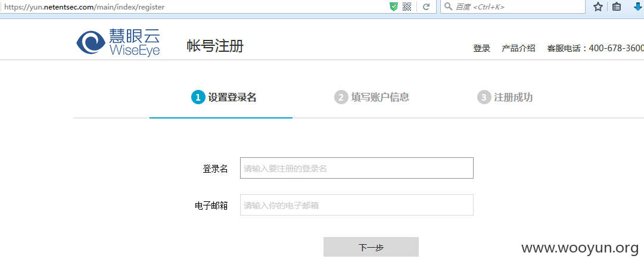Viewport: 644px width, 265px height.
Task: Click the 电子邮箱 field label
Action: click(211, 205)
